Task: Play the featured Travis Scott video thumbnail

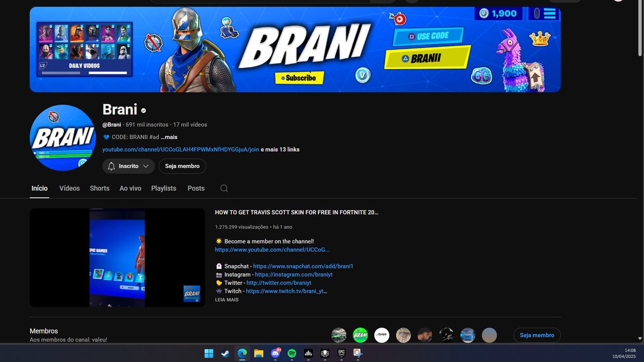Action: 117,258
